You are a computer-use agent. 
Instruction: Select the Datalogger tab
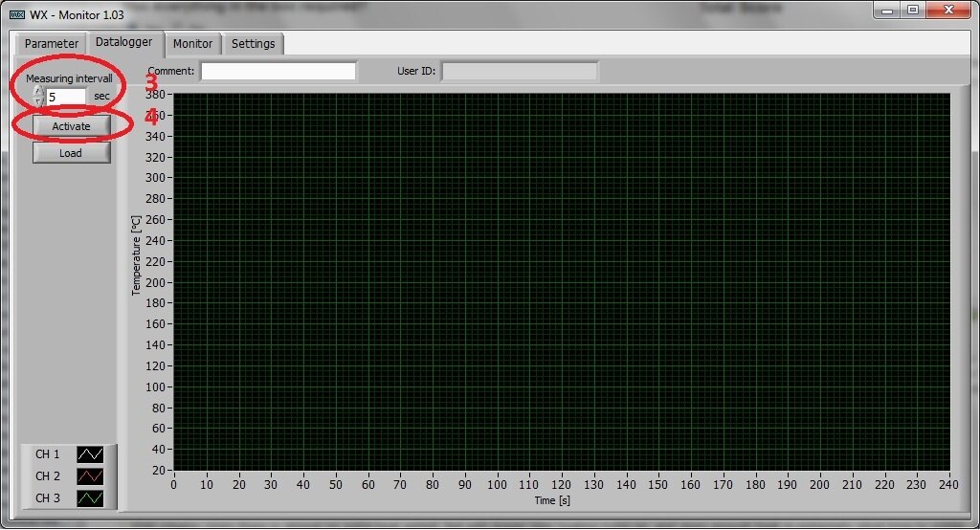pyautogui.click(x=123, y=42)
